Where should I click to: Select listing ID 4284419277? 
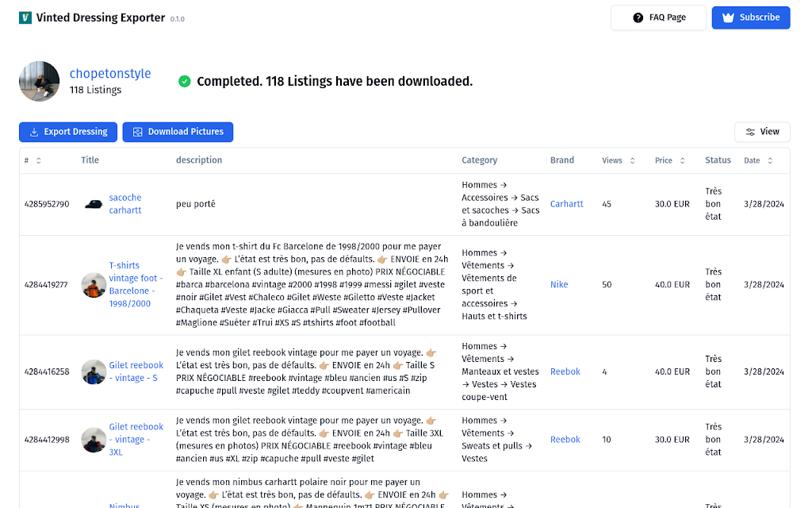coord(46,285)
